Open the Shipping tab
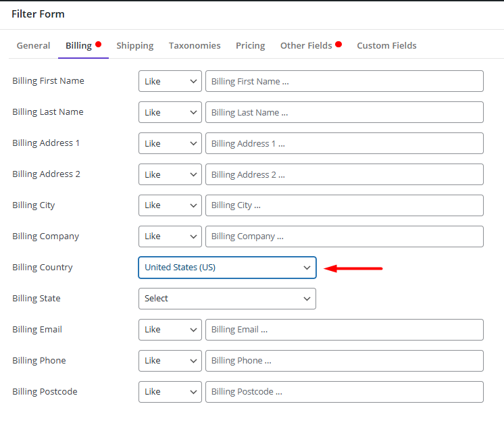The image size is (504, 425). 134,45
